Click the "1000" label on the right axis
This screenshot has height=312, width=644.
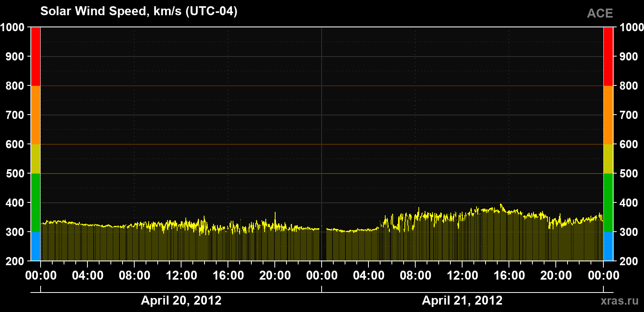tap(632, 27)
